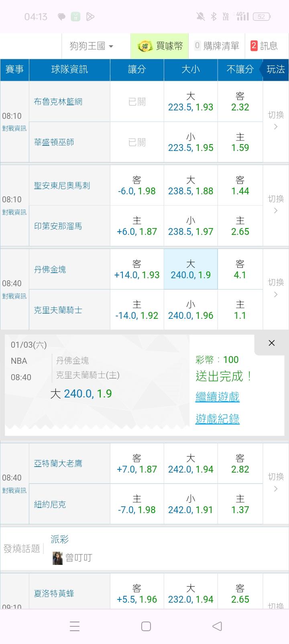Select the 大小 column header

[x=191, y=69]
